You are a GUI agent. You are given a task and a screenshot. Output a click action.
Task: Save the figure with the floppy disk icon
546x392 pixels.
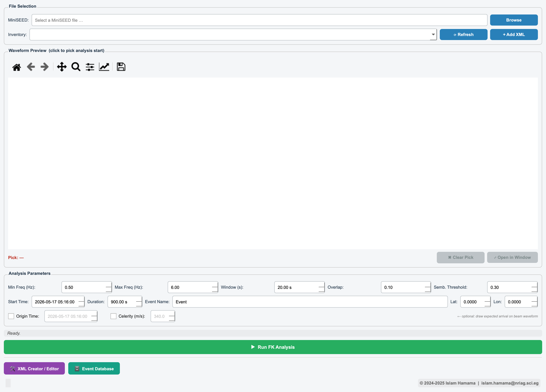click(121, 67)
